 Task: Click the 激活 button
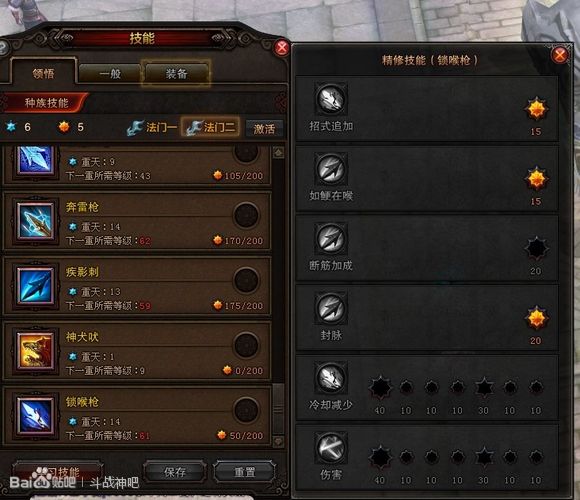[x=264, y=129]
